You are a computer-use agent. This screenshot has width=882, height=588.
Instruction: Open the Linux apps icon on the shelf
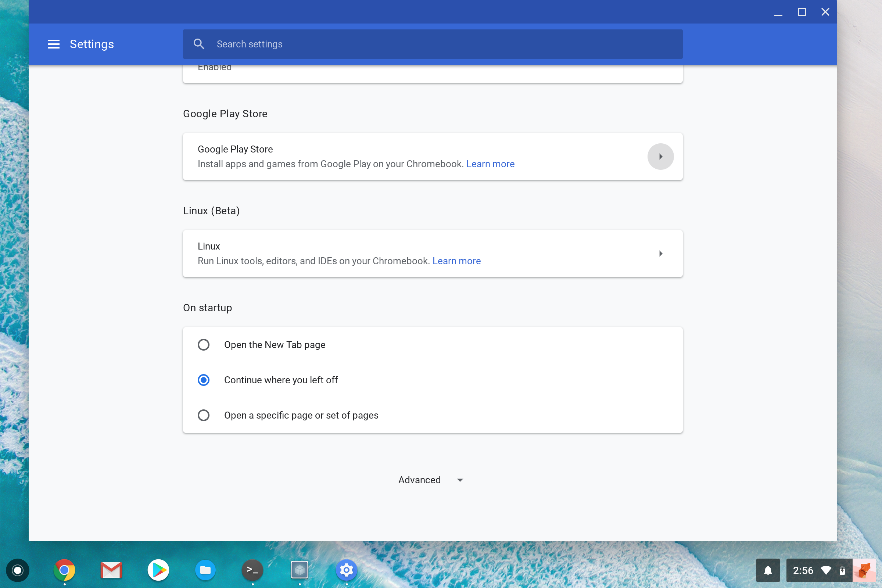(x=299, y=570)
